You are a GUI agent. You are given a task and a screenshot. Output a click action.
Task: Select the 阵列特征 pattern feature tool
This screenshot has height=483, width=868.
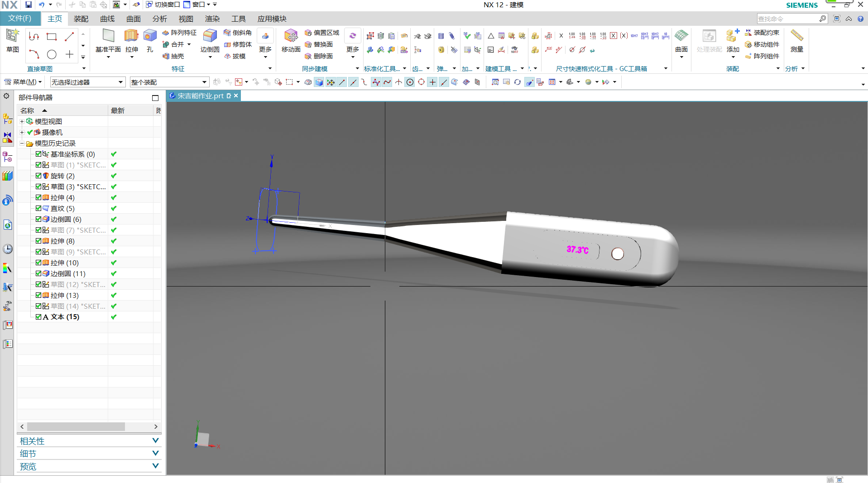[179, 33]
